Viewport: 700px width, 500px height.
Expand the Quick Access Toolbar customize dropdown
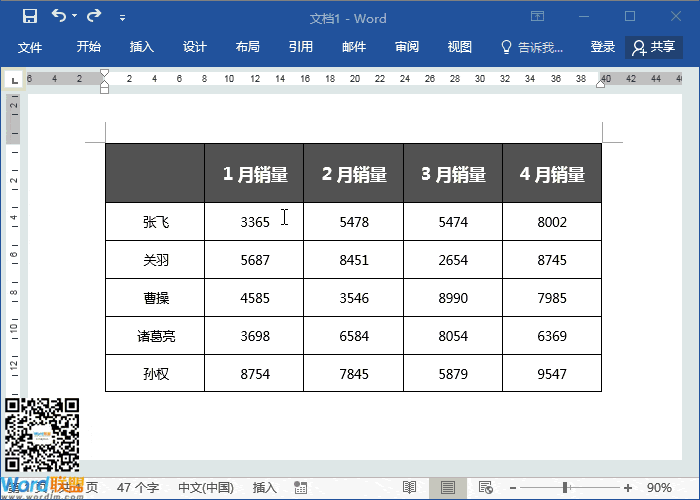pos(122,17)
